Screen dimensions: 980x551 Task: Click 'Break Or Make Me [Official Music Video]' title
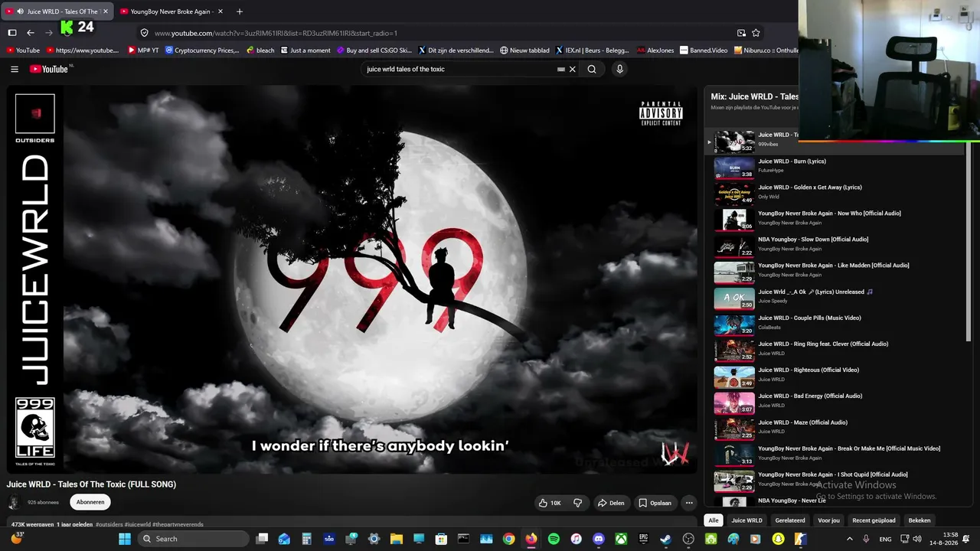coord(849,448)
